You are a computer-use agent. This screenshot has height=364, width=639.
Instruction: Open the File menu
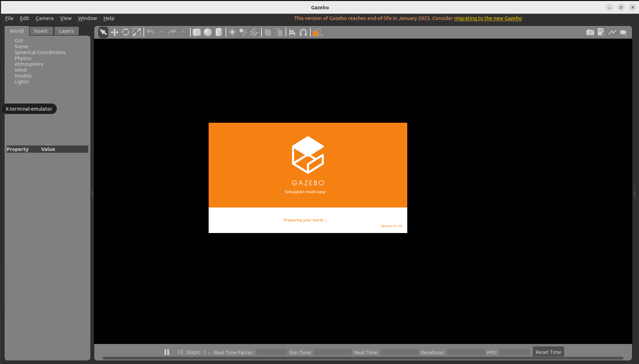(x=9, y=18)
